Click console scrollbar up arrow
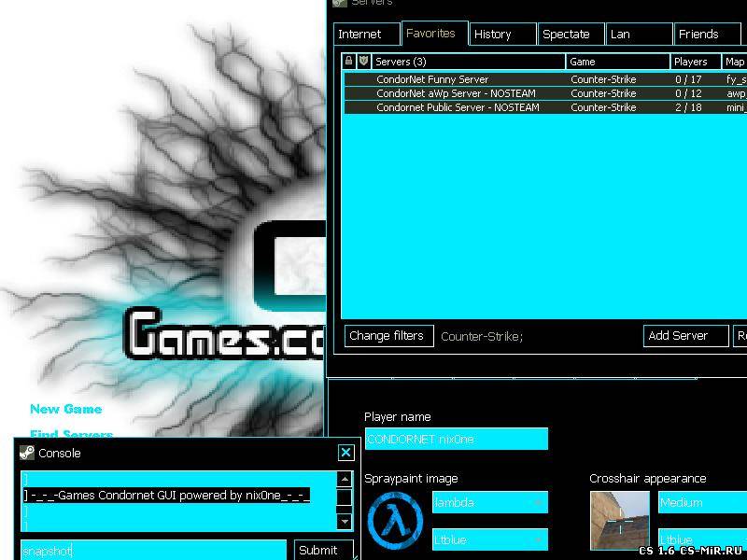This screenshot has width=747, height=560. point(345,479)
